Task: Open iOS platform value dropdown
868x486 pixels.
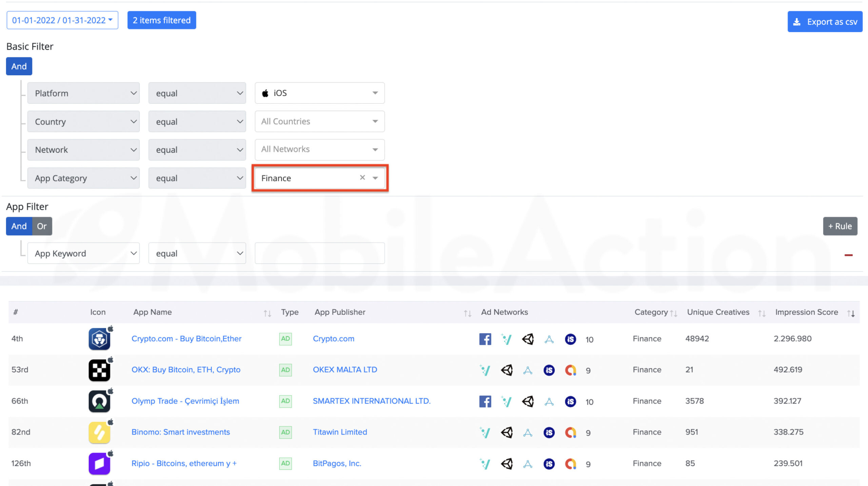Action: coord(320,93)
